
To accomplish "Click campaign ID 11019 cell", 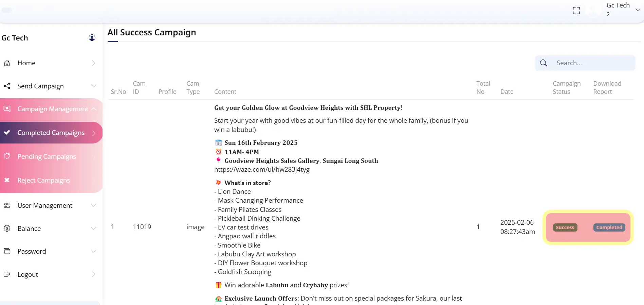I will pos(142,227).
